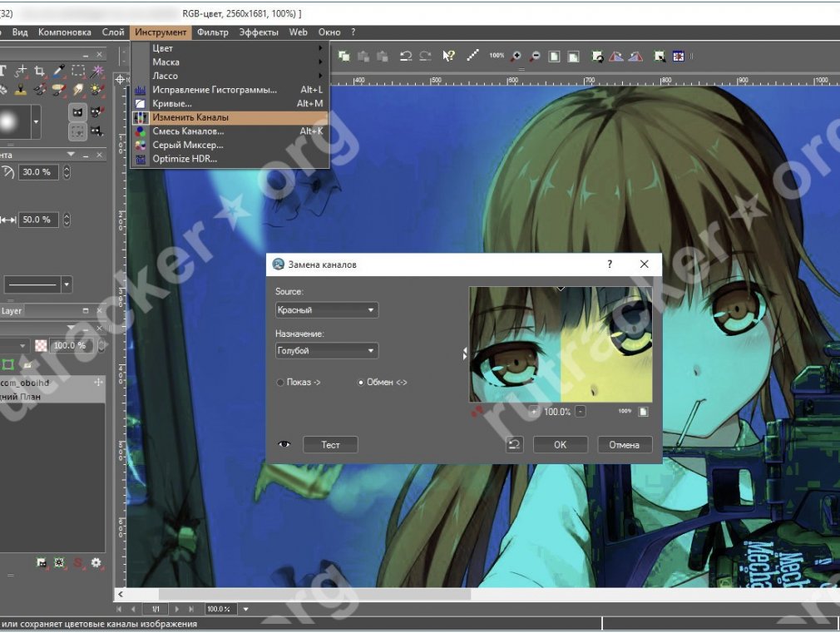
Task: Open the Эффекты menu
Action: tap(259, 32)
